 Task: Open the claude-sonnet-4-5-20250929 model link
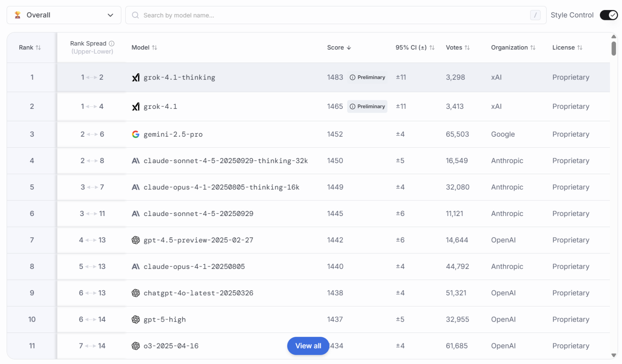[x=198, y=214]
